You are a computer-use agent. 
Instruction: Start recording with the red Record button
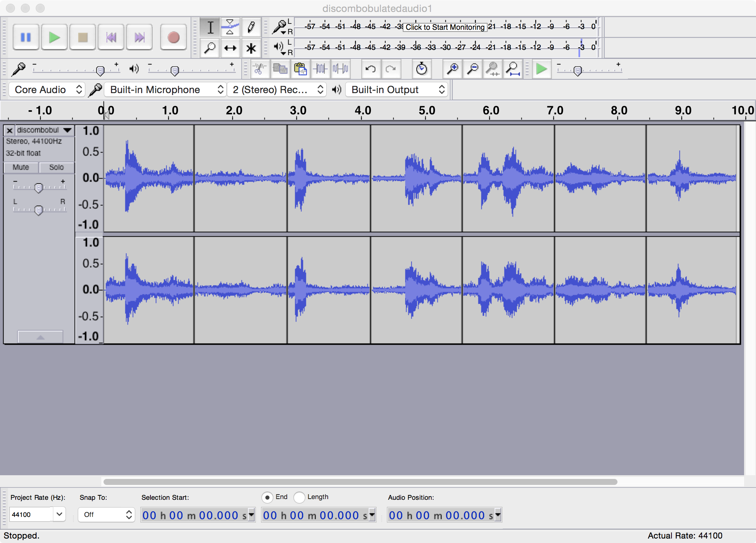coord(173,37)
